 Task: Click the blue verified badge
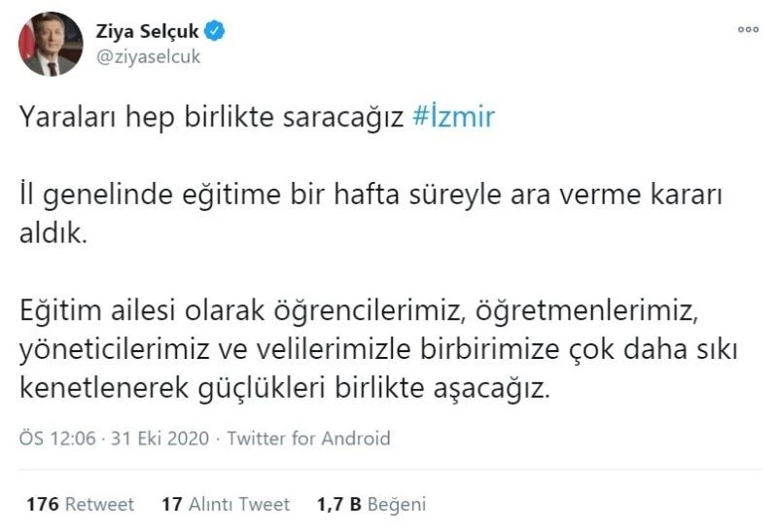coord(216,31)
